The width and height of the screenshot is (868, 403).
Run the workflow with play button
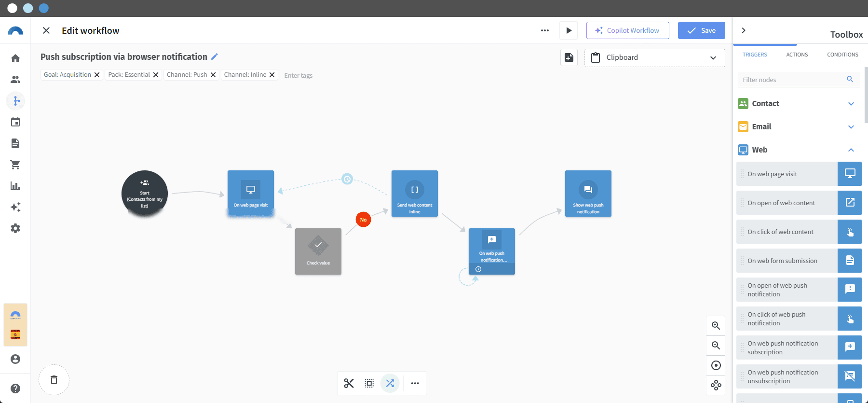569,30
